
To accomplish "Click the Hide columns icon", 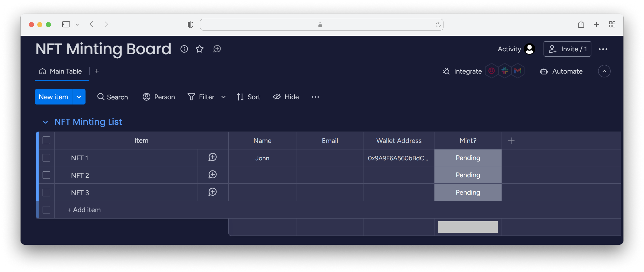I will tap(278, 96).
